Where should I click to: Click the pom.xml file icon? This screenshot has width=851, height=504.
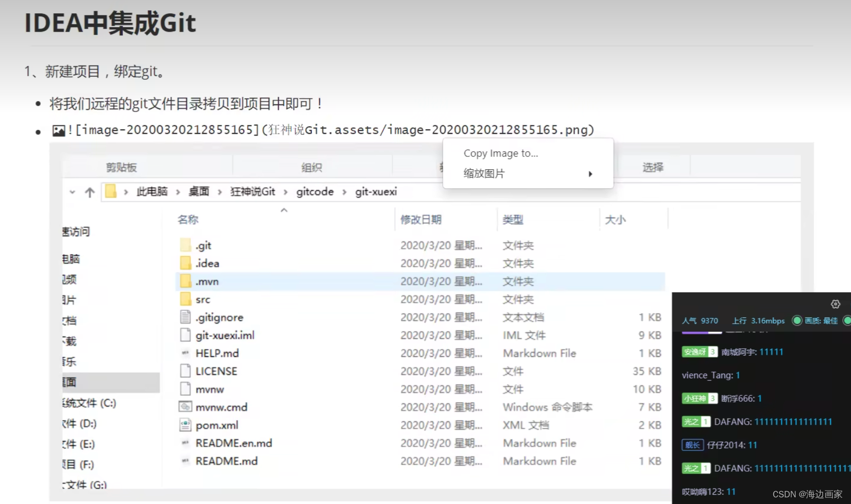(185, 425)
